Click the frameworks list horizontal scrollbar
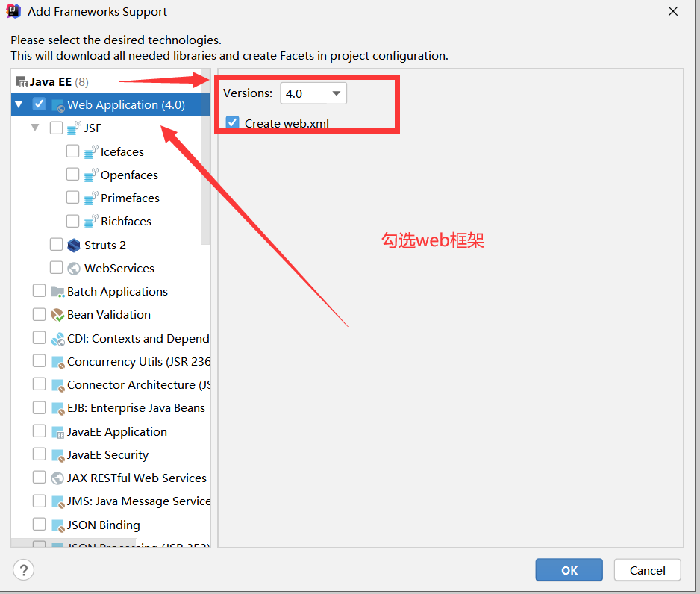The height and width of the screenshot is (594, 700). (74, 543)
